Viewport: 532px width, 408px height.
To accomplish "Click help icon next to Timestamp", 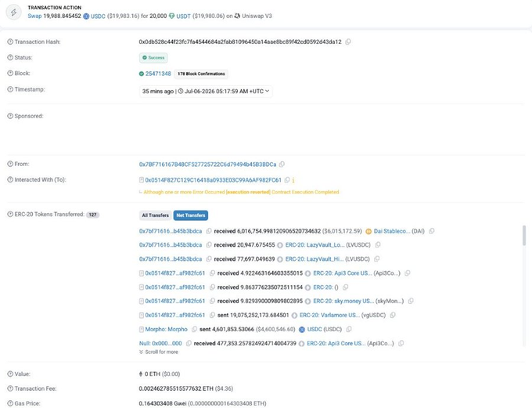I will 10,89.
